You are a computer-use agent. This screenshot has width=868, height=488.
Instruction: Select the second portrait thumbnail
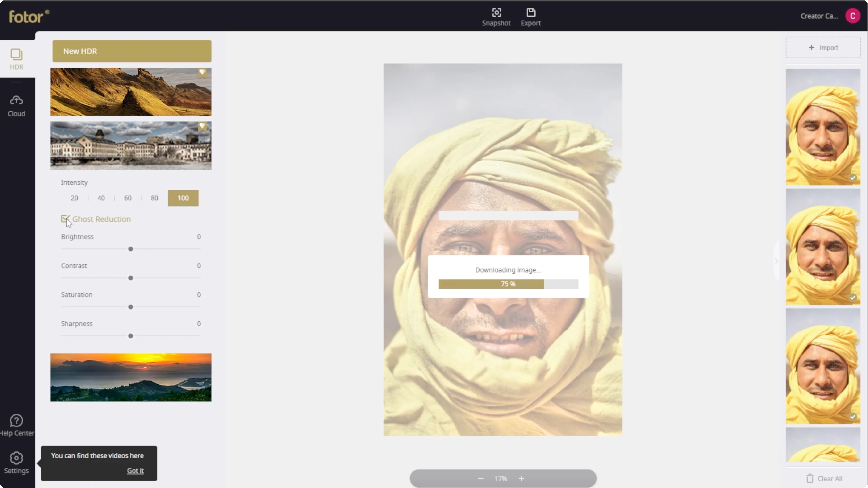point(823,247)
